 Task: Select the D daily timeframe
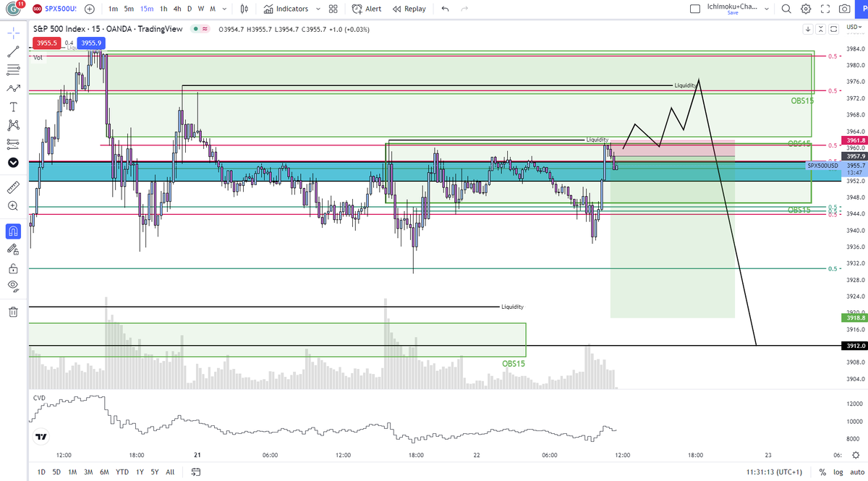[190, 9]
